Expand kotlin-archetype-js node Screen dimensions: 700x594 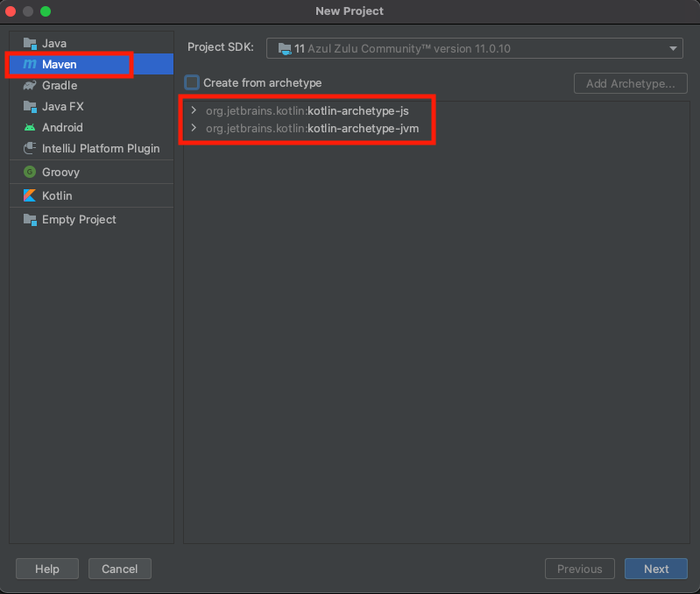194,110
